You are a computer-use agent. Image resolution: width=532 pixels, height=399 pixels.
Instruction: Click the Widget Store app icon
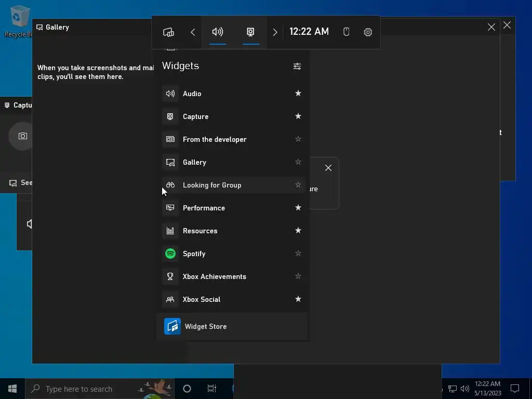(x=172, y=326)
